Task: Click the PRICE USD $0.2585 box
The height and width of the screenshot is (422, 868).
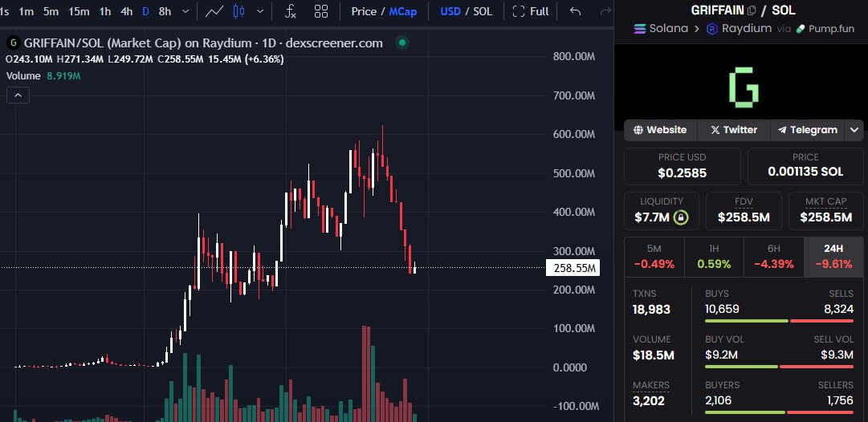Action: [682, 166]
